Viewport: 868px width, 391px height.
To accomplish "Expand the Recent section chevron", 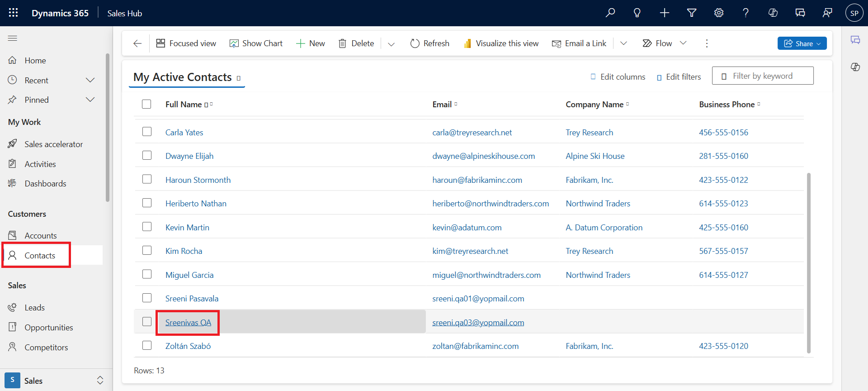I will coord(90,80).
